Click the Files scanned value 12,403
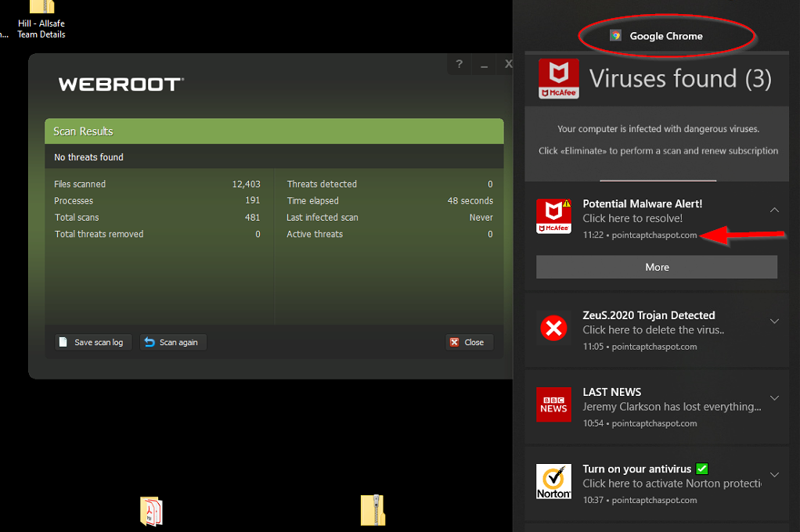This screenshot has width=800, height=532. [x=246, y=184]
